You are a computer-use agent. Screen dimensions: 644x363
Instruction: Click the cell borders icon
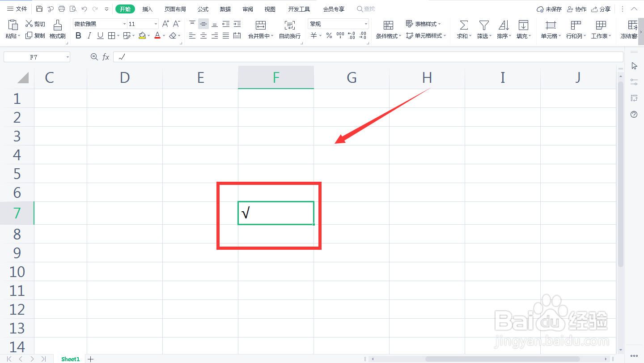point(111,35)
